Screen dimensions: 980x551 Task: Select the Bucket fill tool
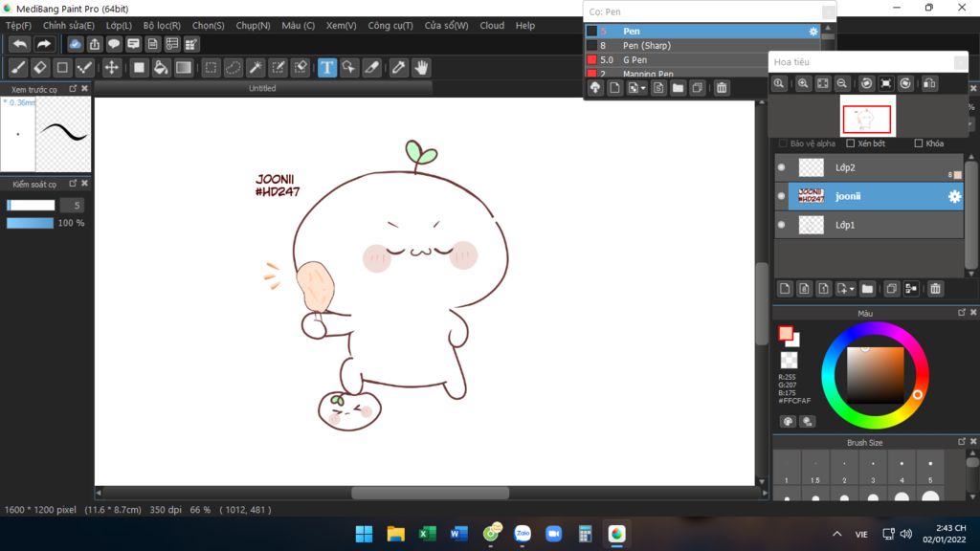(161, 68)
